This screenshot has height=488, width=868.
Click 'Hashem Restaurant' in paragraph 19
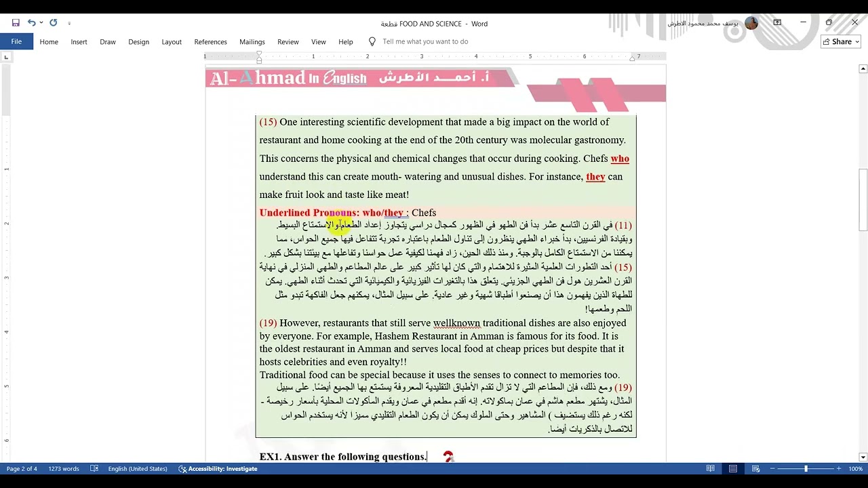tap(416, 336)
